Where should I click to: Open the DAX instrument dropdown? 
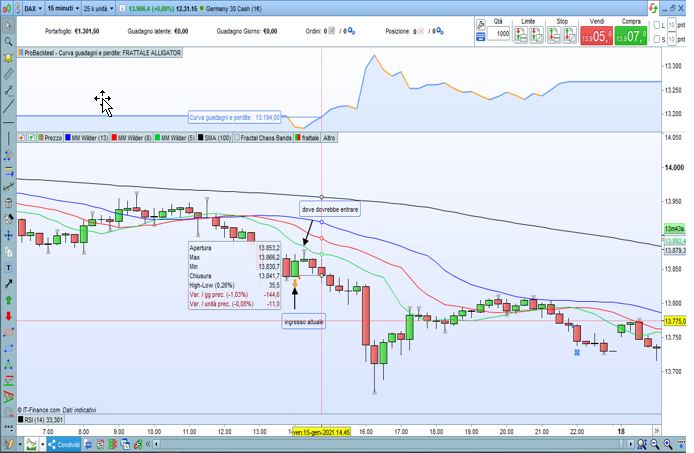click(x=33, y=8)
